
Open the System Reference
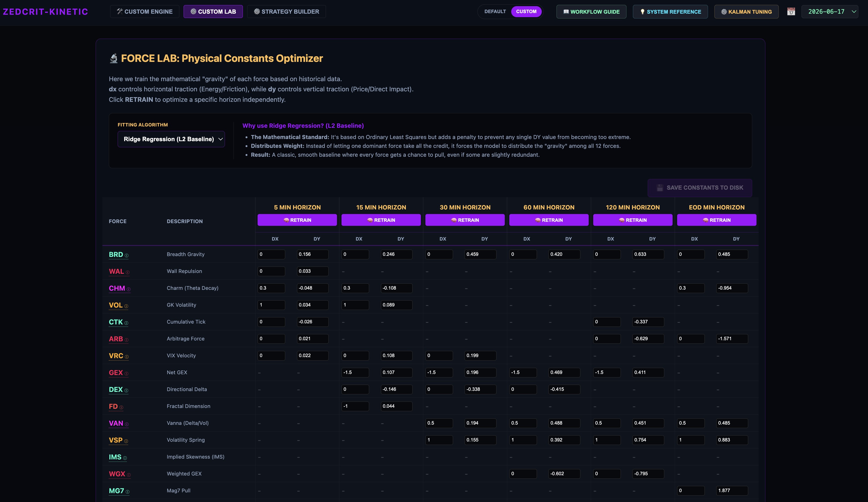point(670,12)
